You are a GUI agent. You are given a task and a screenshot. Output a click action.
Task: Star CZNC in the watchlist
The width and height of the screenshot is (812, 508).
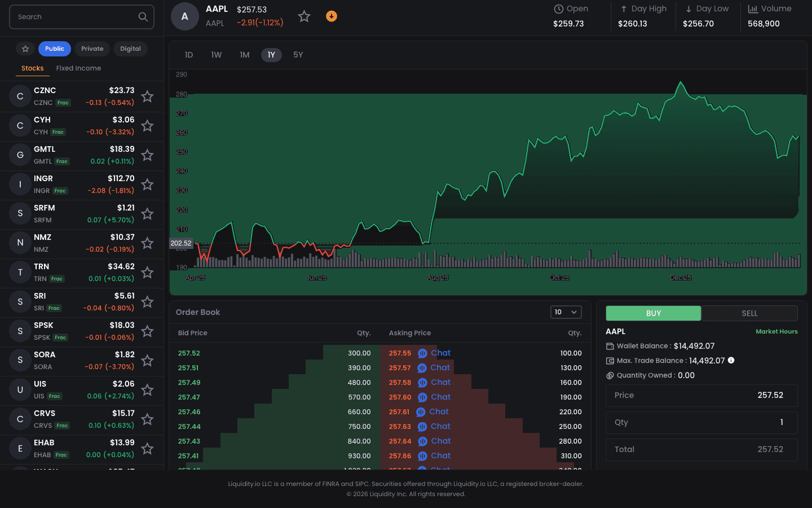(147, 97)
